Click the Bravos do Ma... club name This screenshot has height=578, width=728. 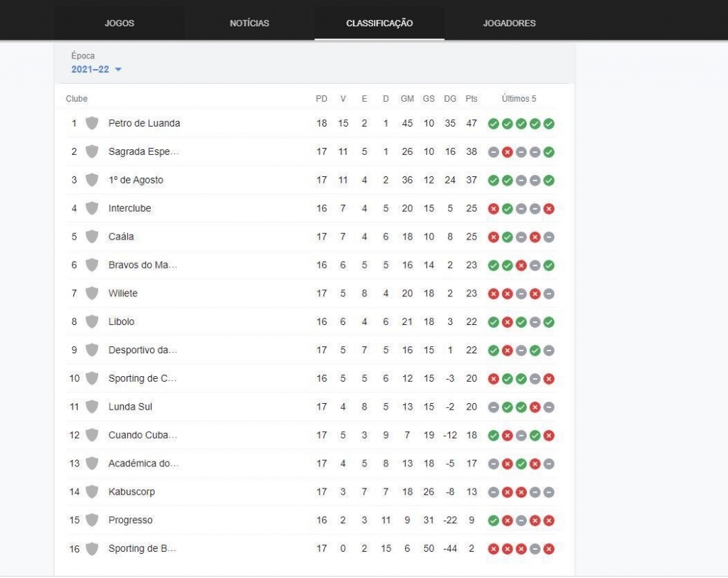point(143,264)
